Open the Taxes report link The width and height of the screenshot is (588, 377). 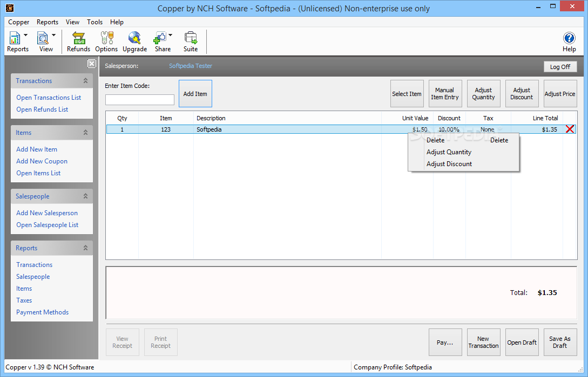tap(24, 300)
